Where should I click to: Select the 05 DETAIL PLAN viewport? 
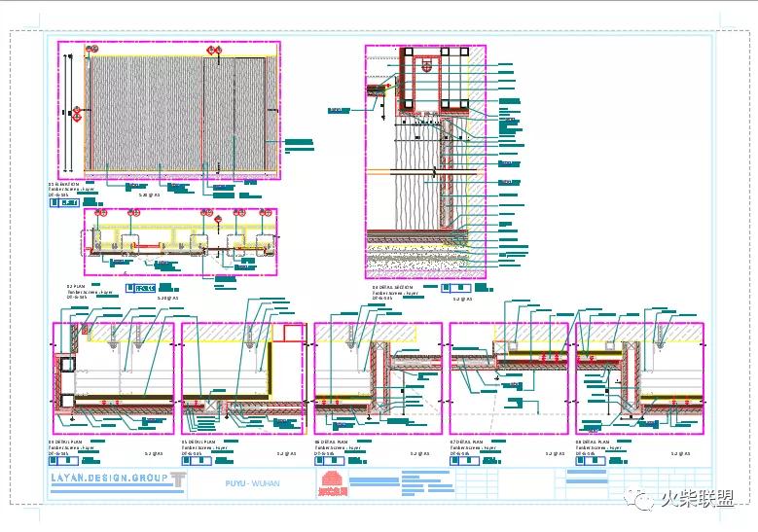coord(244,378)
